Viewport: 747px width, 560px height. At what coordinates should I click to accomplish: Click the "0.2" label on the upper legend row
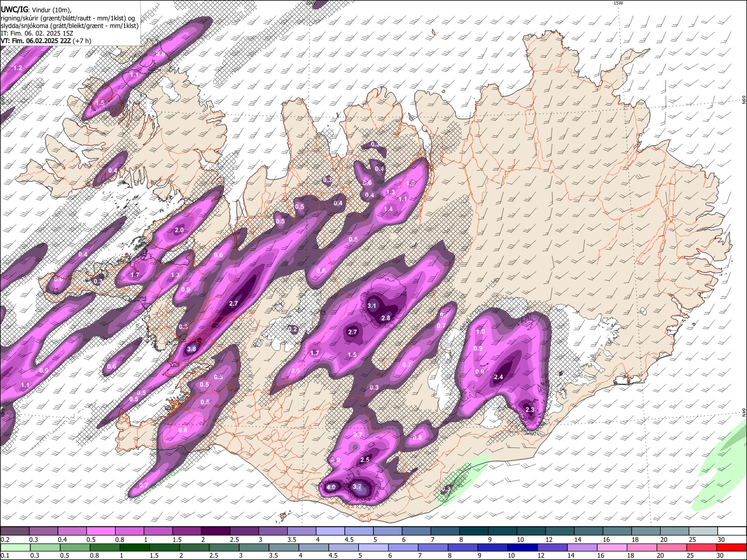pos(6,540)
